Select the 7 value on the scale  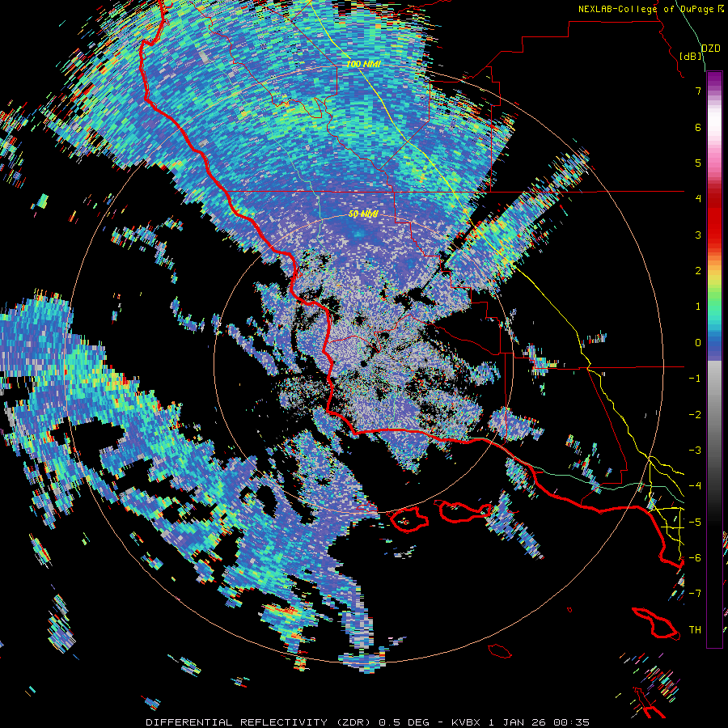click(698, 91)
